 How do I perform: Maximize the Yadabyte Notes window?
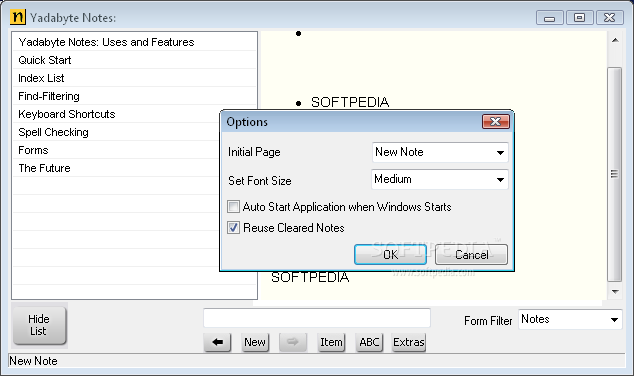click(579, 18)
